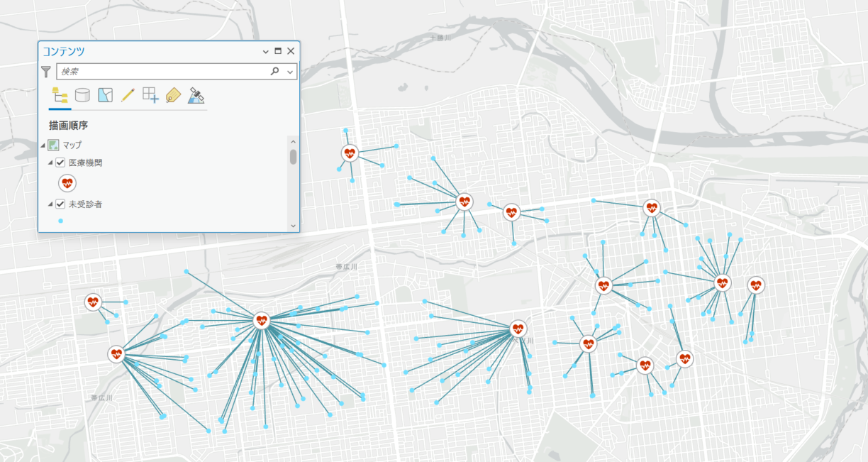Collapse the 未受診者 layer legend
The image size is (868, 462).
(51, 205)
